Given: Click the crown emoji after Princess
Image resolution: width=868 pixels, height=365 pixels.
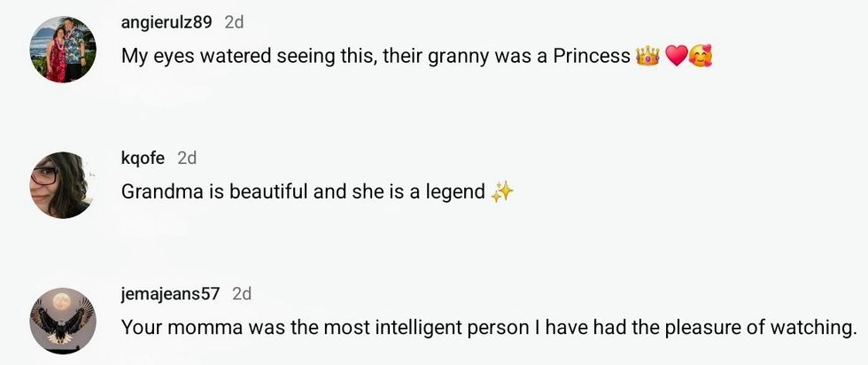Looking at the screenshot, I should (x=647, y=57).
